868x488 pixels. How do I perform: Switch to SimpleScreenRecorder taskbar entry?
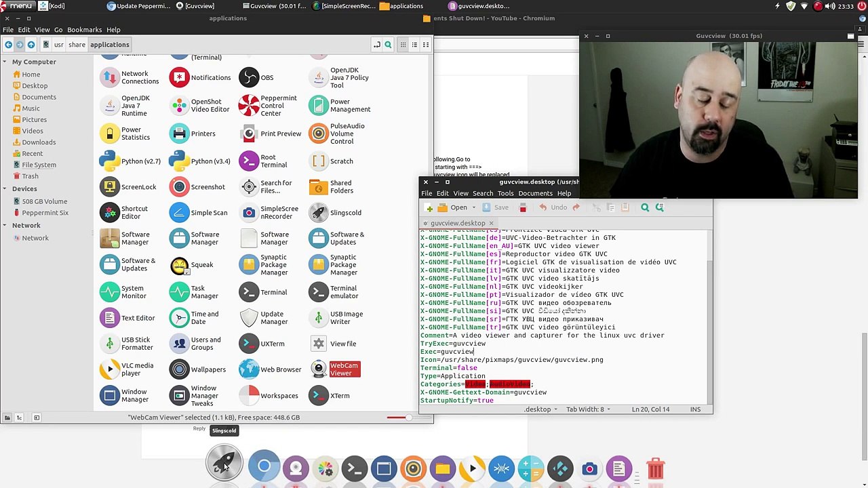[343, 6]
